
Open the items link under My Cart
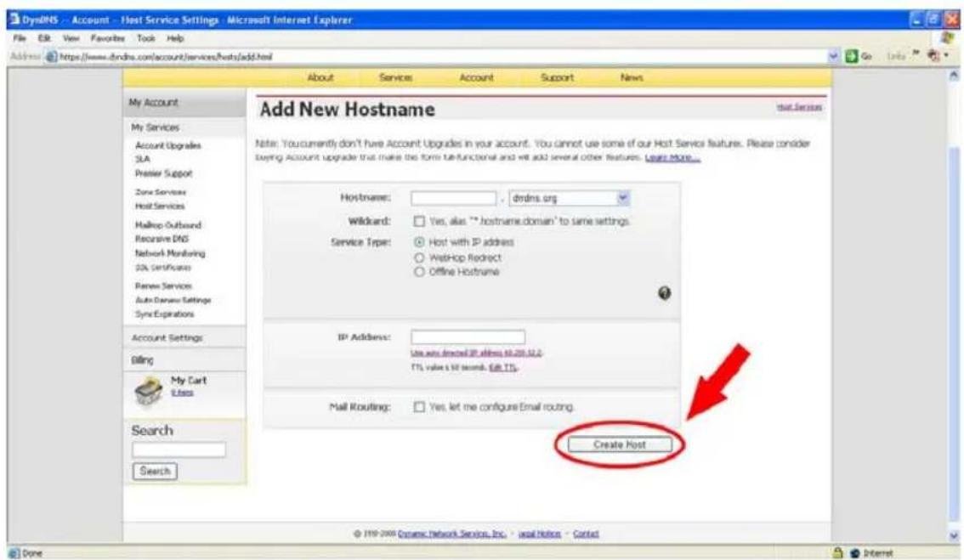coord(182,393)
